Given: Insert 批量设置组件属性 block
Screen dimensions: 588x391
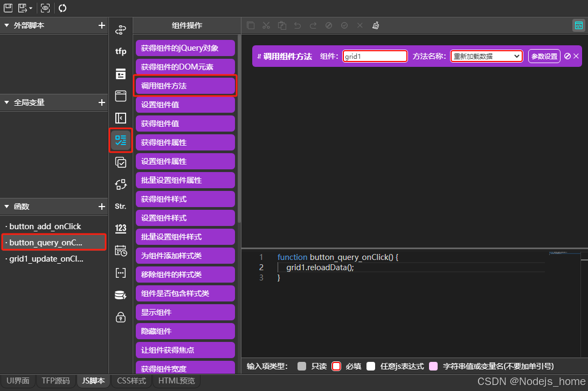Looking at the screenshot, I should [x=185, y=180].
